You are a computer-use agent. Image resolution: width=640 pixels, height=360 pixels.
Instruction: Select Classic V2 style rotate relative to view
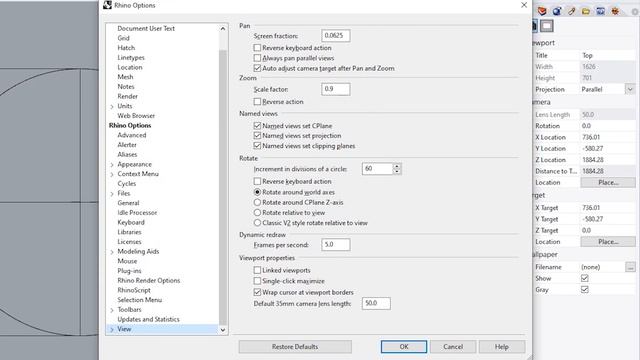pos(257,223)
